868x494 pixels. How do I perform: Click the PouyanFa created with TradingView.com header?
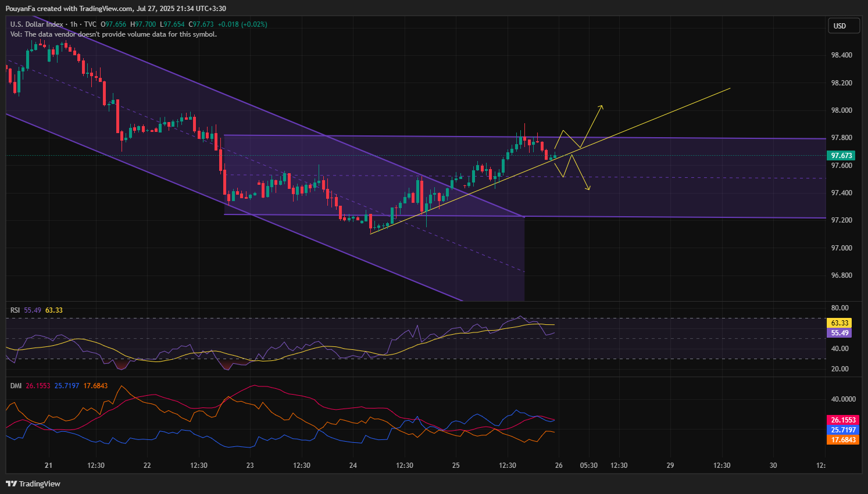(116, 9)
